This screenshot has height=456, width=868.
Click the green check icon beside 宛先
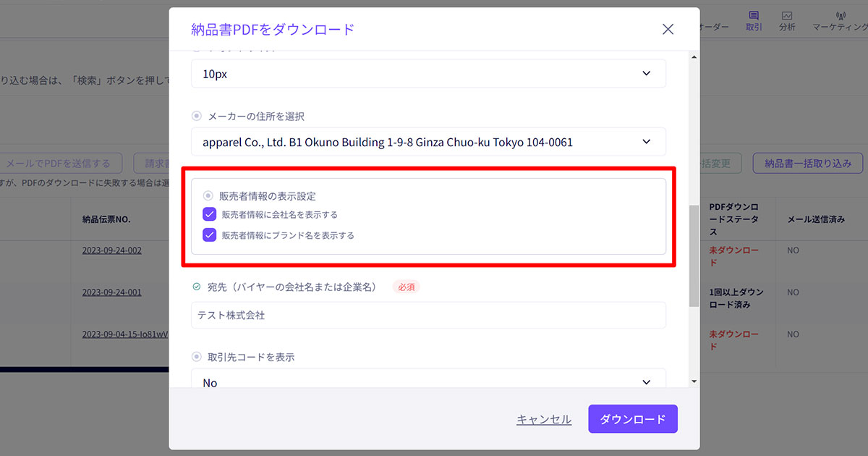coord(195,286)
